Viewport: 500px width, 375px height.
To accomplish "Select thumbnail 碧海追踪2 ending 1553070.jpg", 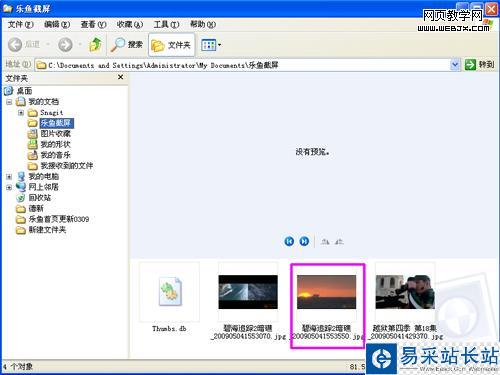I will (x=248, y=292).
